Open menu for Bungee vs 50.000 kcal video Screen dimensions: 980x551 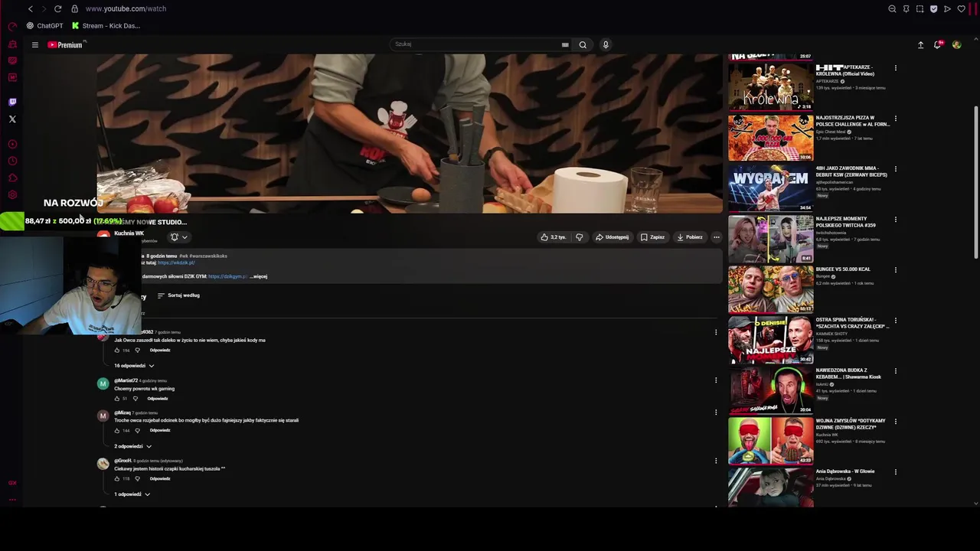(x=896, y=270)
